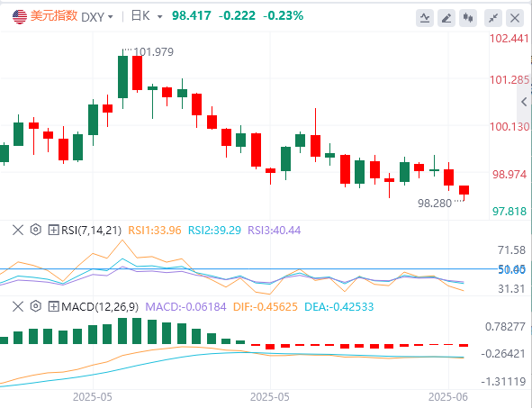532x408 pixels.
Task: Remove the RSI indicator panel
Action: tap(18, 230)
